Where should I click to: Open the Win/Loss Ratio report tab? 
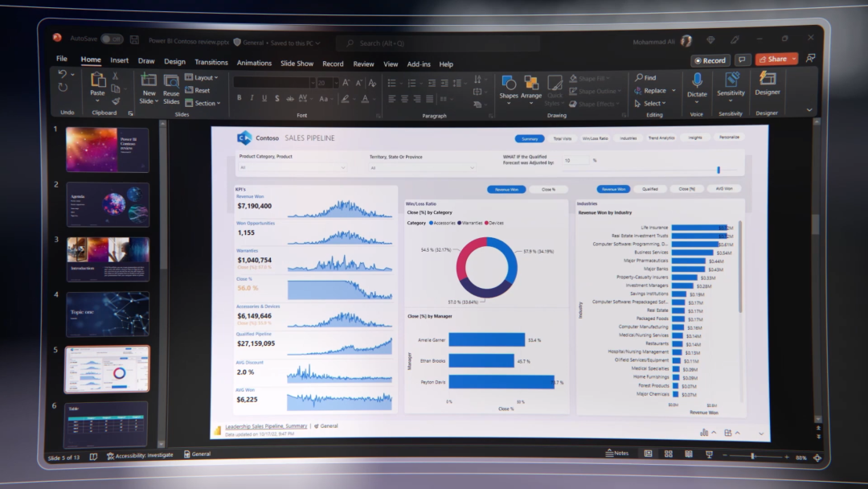[x=595, y=138]
